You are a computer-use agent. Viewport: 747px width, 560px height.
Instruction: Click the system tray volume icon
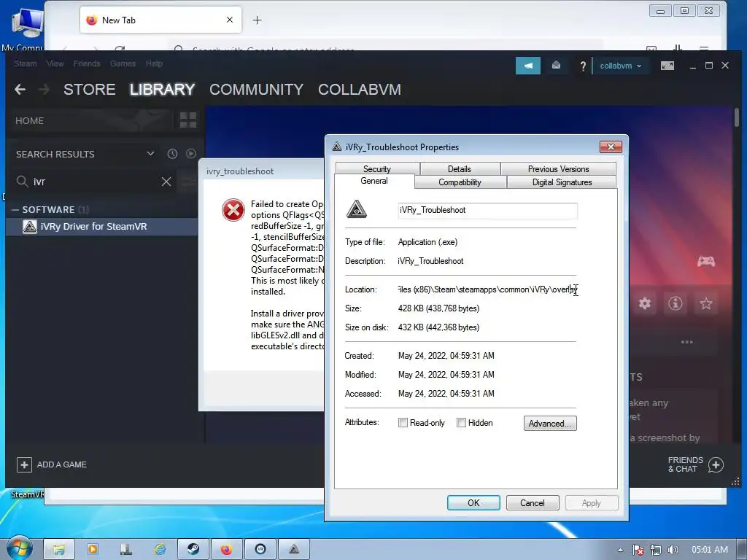673,550
